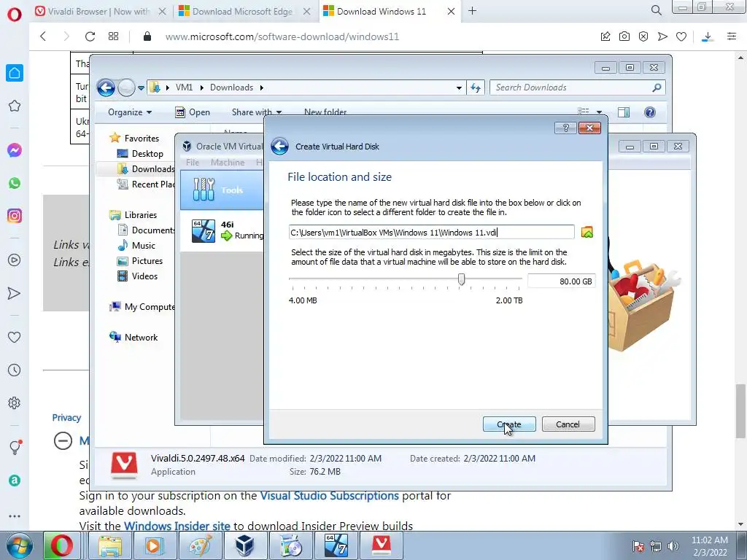Click back arrow in Create Virtual Hard Disk

click(279, 146)
